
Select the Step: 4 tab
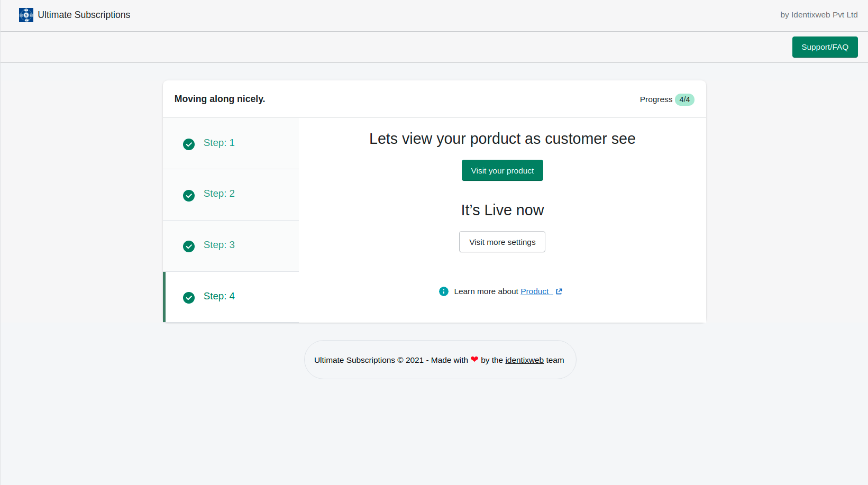click(x=231, y=297)
